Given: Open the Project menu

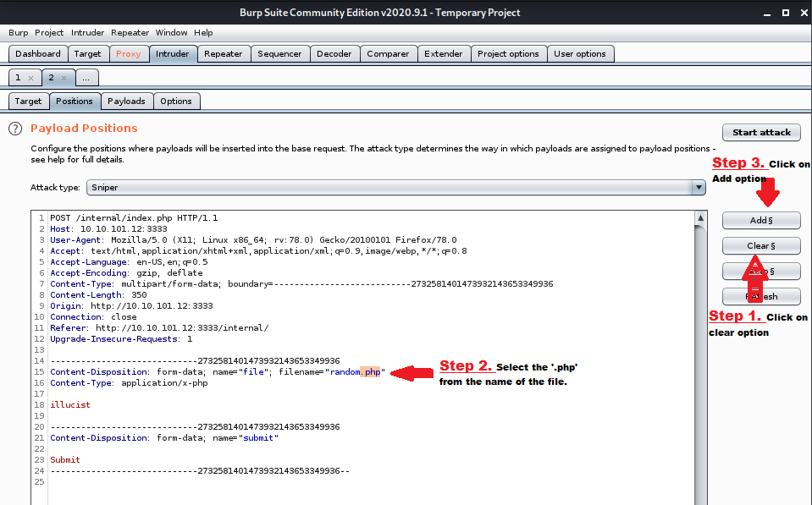Looking at the screenshot, I should (x=49, y=33).
